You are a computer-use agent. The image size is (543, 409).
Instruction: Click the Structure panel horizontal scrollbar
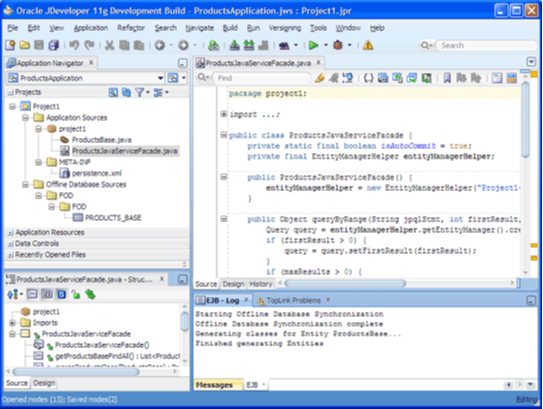pyautogui.click(x=76, y=372)
